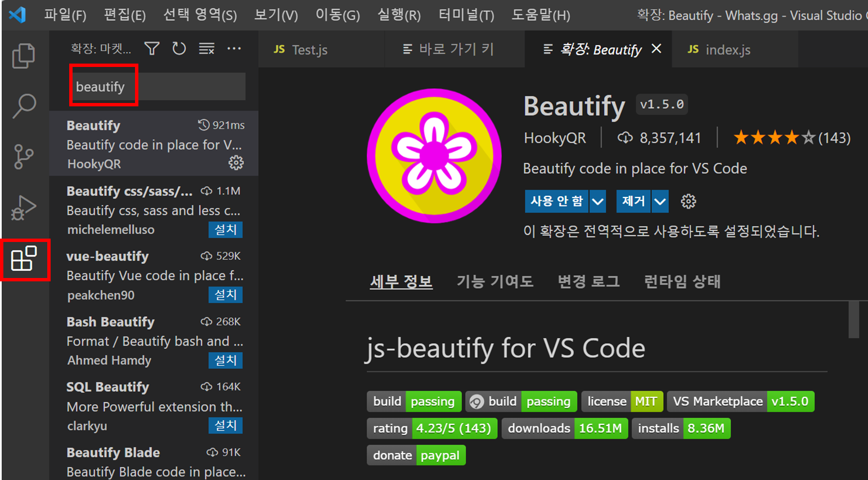Image resolution: width=868 pixels, height=480 pixels.
Task: Click the star rating for Beautify
Action: coord(774,137)
